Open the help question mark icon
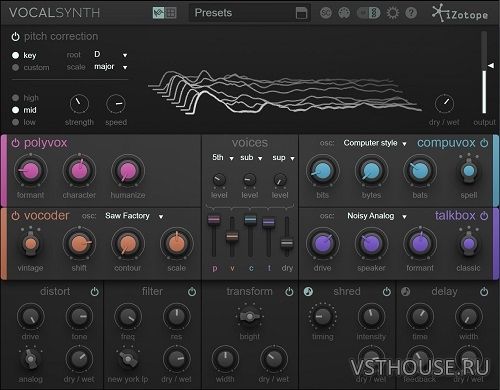This screenshot has height=390, width=500. pos(411,13)
